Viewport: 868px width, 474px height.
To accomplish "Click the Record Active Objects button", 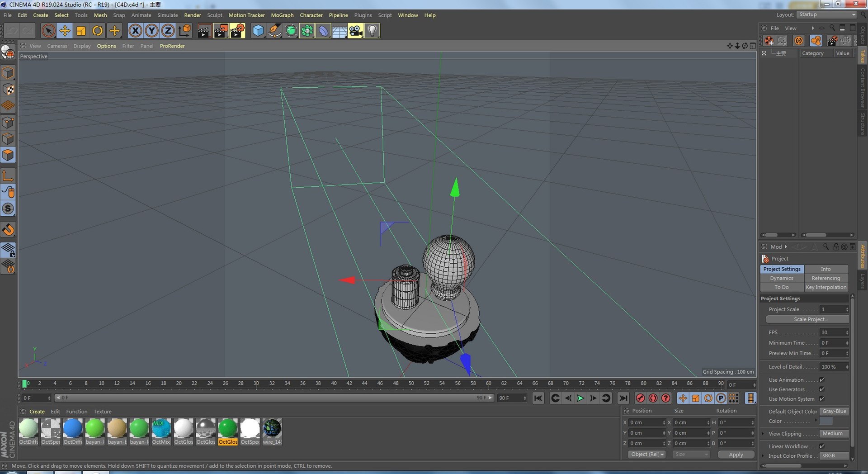I will click(x=640, y=398).
